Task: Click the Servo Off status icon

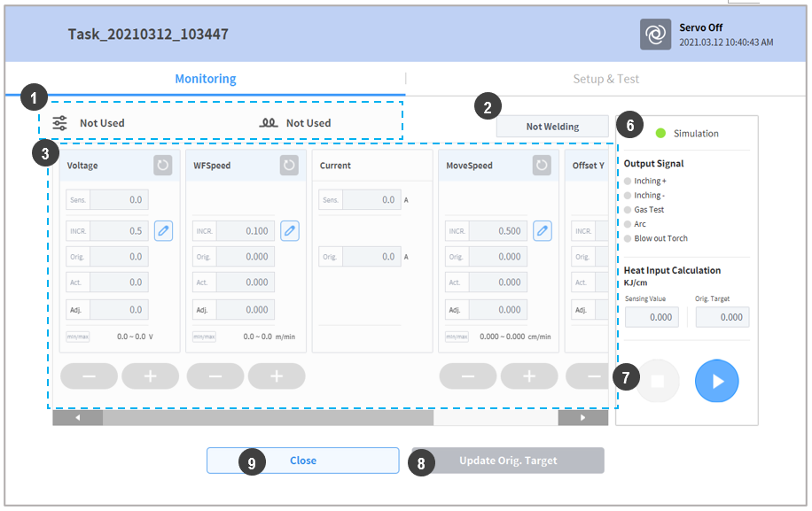Action: tap(656, 35)
